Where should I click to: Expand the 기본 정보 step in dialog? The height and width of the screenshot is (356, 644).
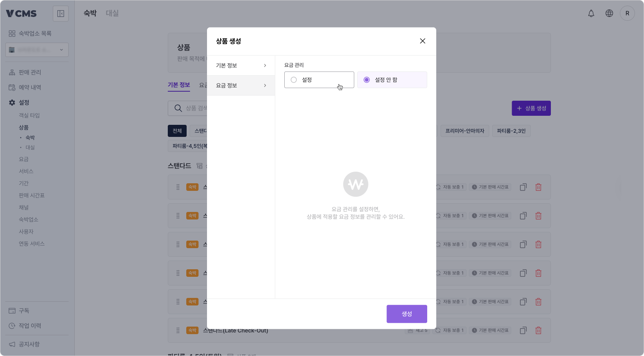pos(241,65)
